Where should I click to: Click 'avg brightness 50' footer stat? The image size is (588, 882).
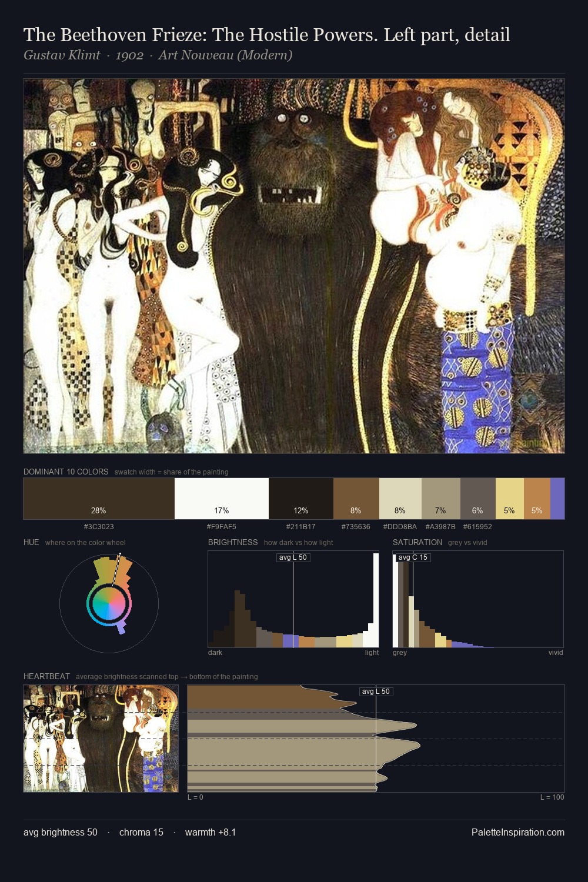click(61, 832)
